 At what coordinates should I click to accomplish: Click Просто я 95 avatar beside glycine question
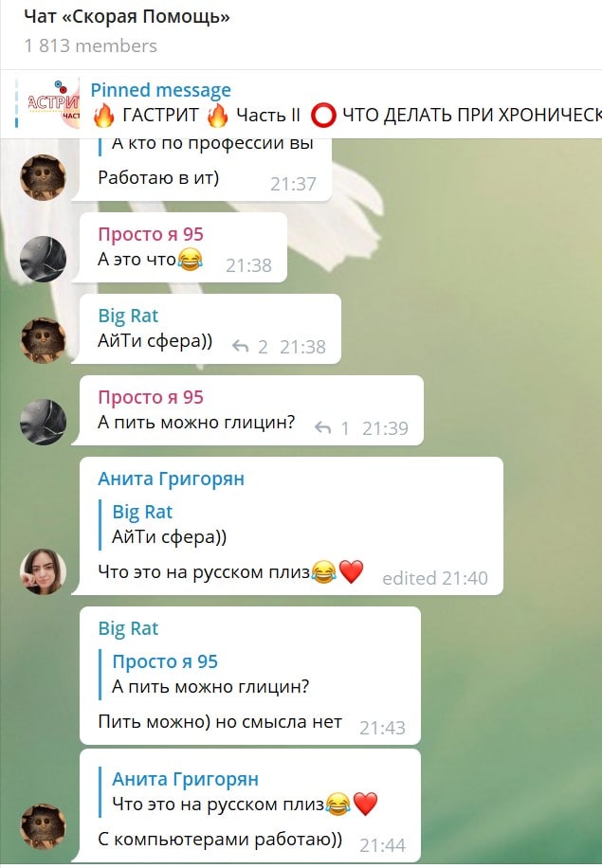(44, 422)
